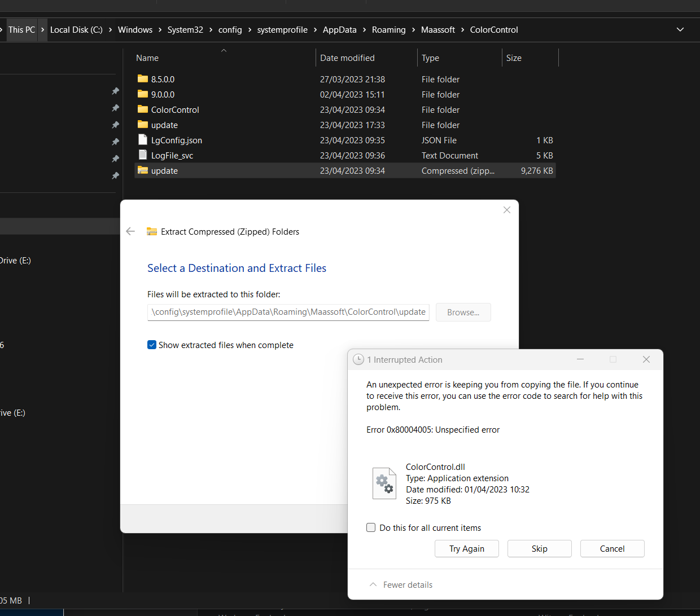The image size is (700, 616).
Task: Click the zipped folder icon in dialog header
Action: point(151,231)
